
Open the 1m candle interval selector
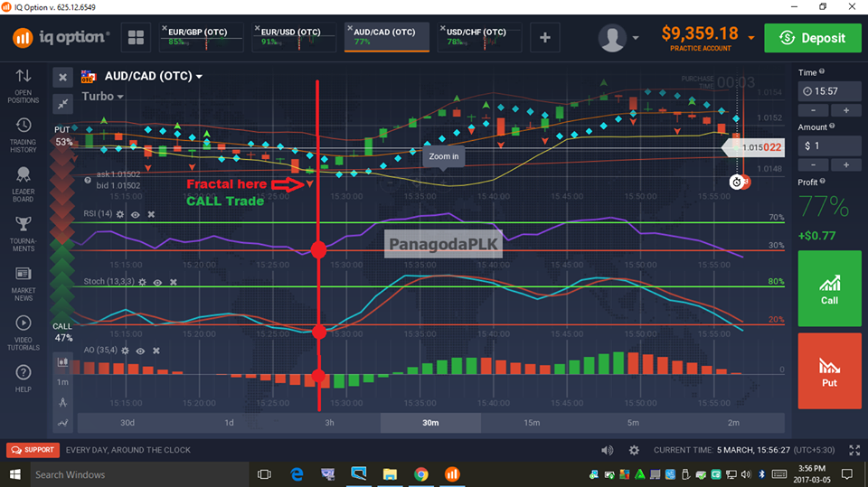[x=62, y=382]
